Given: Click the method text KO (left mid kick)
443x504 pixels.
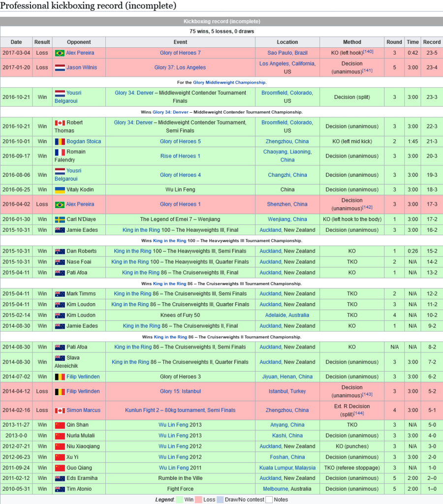Looking at the screenshot, I should (352, 141).
